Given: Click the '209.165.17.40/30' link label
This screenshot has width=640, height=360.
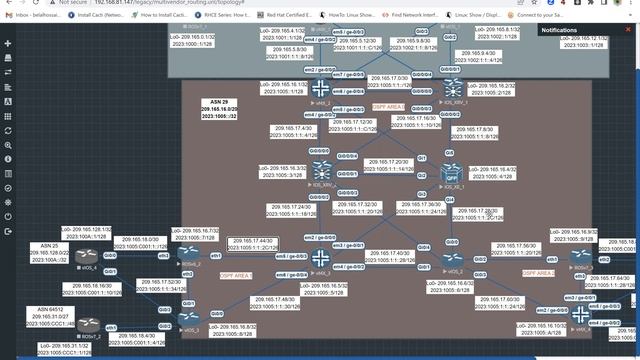Looking at the screenshot, I should click(x=390, y=256).
